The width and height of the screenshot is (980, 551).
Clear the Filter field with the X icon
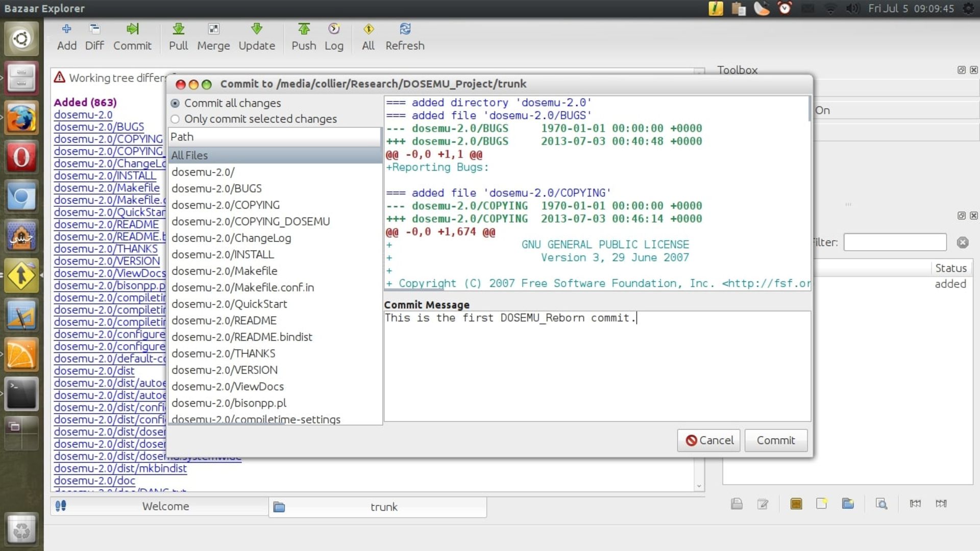click(x=963, y=243)
